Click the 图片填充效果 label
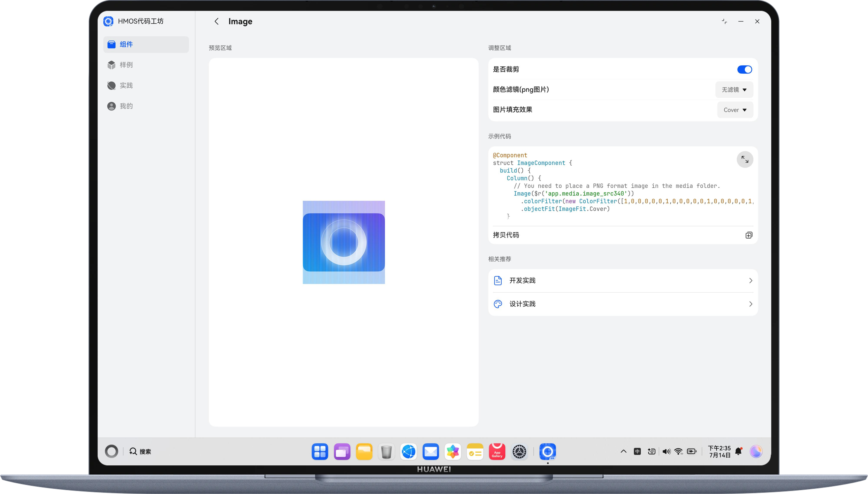The width and height of the screenshot is (868, 494). (x=513, y=110)
